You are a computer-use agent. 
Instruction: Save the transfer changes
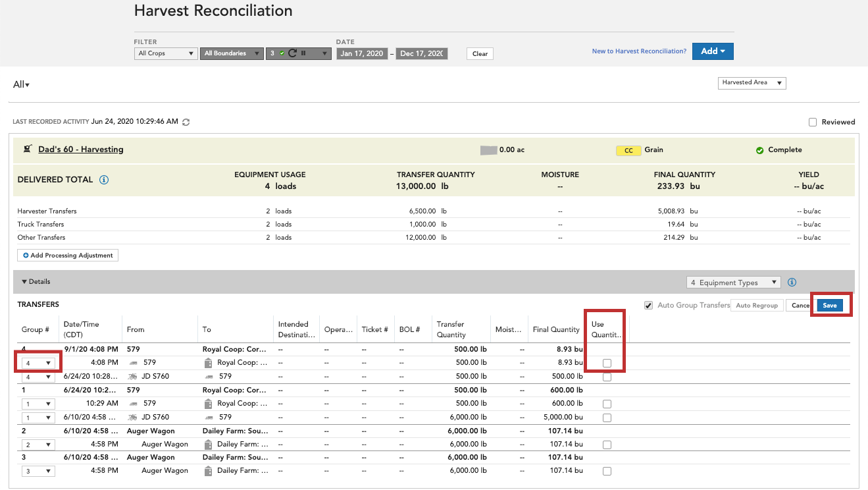pos(830,306)
